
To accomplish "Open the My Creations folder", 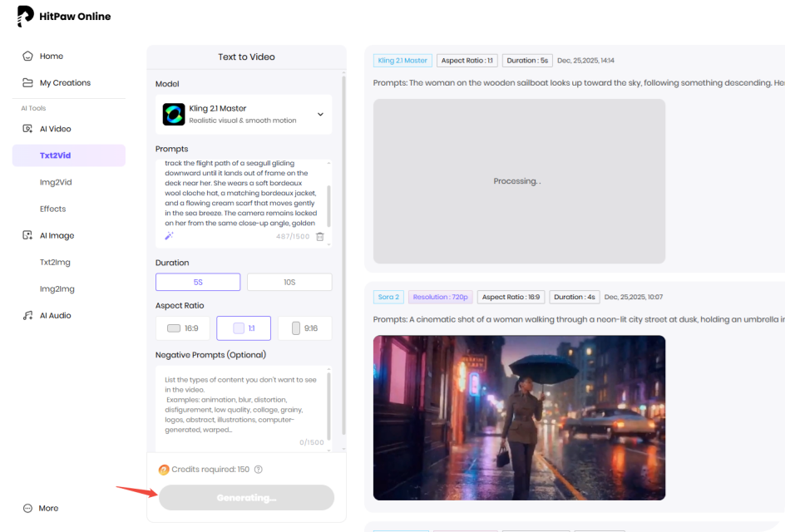I will pos(64,83).
